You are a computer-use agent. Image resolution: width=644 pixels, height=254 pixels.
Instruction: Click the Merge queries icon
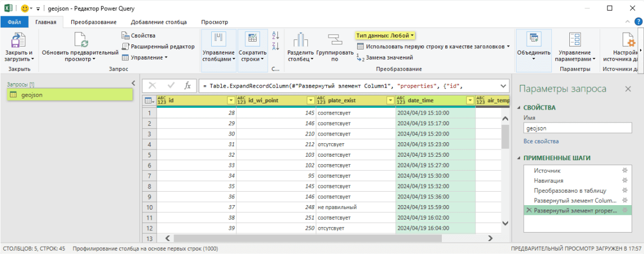pos(533,39)
